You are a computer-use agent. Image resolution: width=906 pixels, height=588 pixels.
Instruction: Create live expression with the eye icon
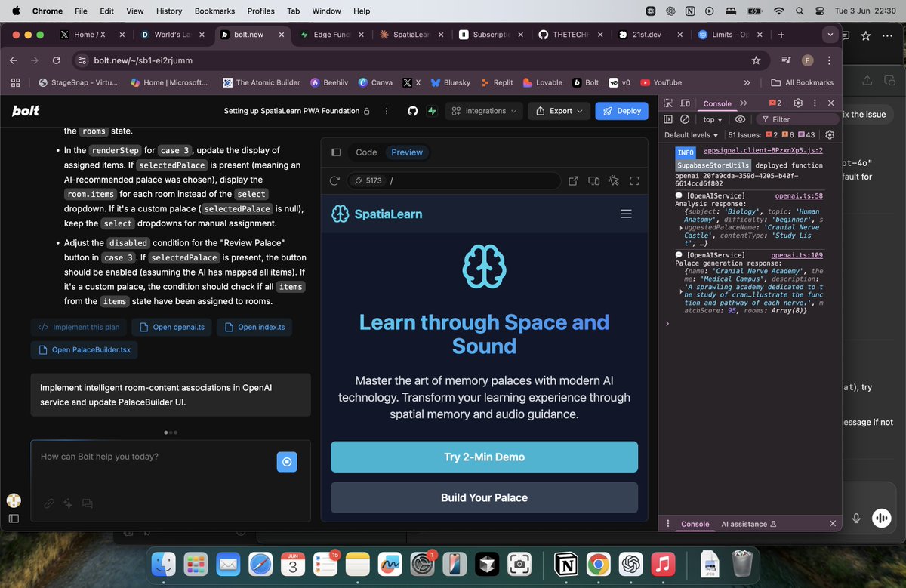741,119
